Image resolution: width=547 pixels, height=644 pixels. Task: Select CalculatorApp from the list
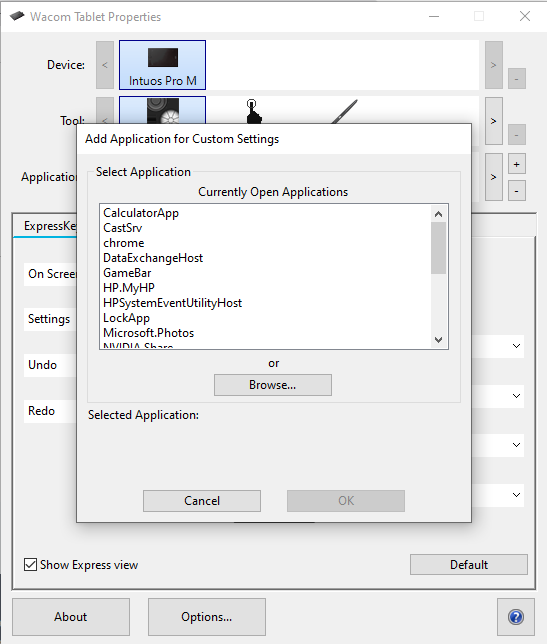click(141, 213)
